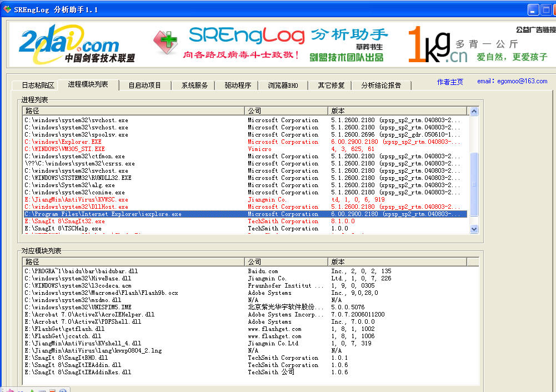Click the Vimicro company cell
This screenshot has height=392, width=556.
(259, 149)
